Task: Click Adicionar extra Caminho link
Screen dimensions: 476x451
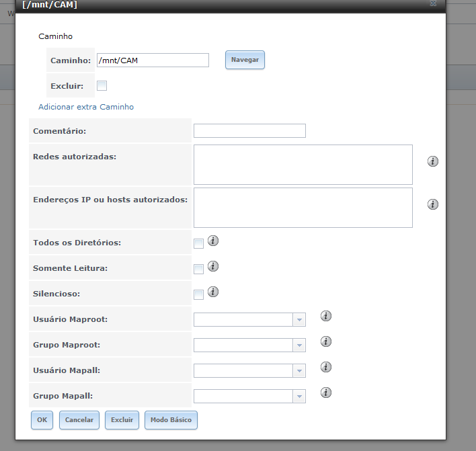Action: click(x=86, y=107)
